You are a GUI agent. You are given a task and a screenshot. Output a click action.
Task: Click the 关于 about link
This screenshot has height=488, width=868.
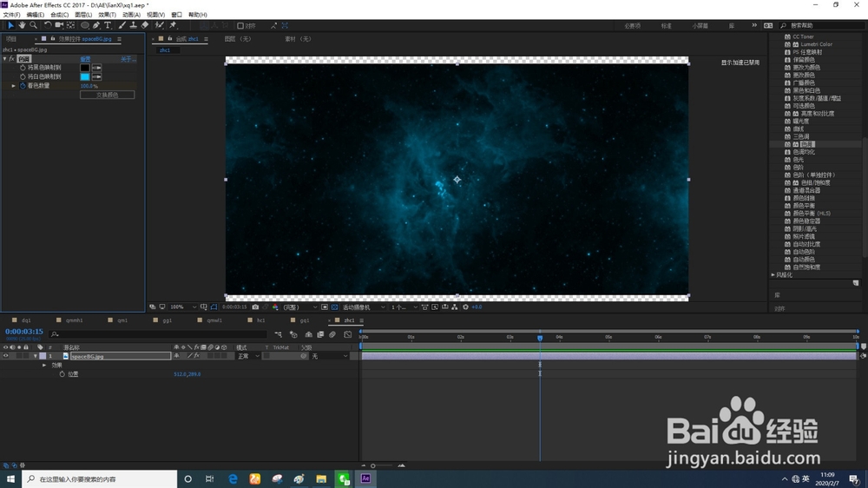coord(128,59)
